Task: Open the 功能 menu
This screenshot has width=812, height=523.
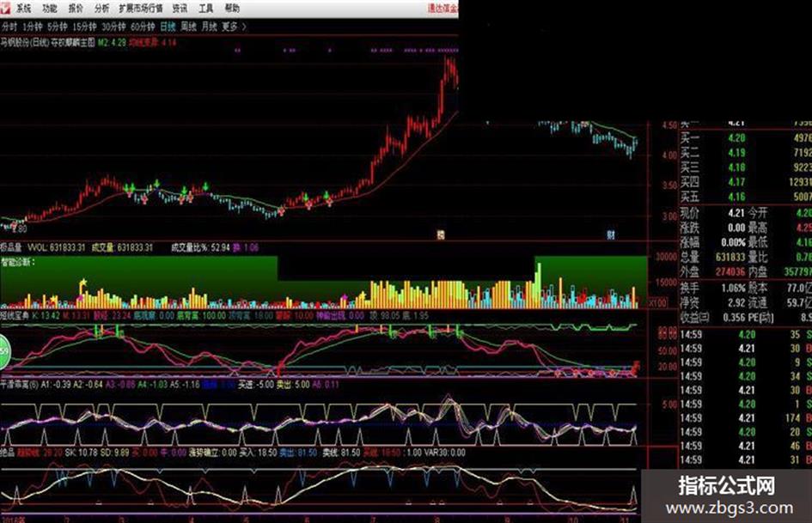Action: coord(50,9)
